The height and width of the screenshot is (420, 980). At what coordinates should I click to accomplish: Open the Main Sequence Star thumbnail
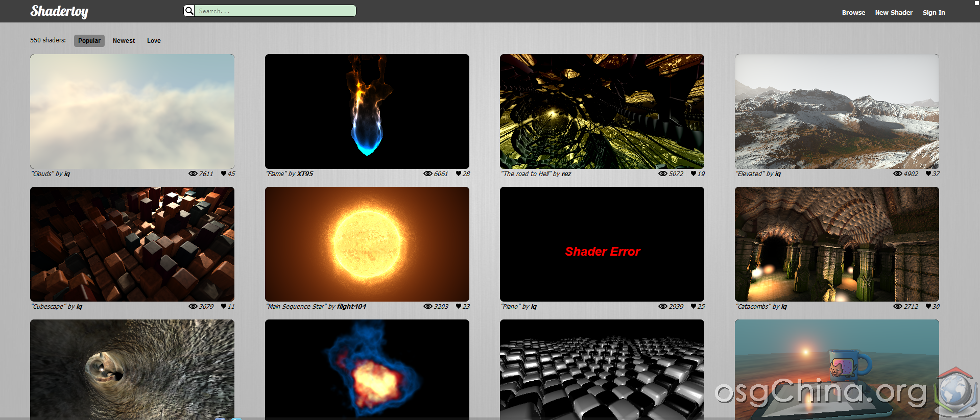pyautogui.click(x=367, y=244)
